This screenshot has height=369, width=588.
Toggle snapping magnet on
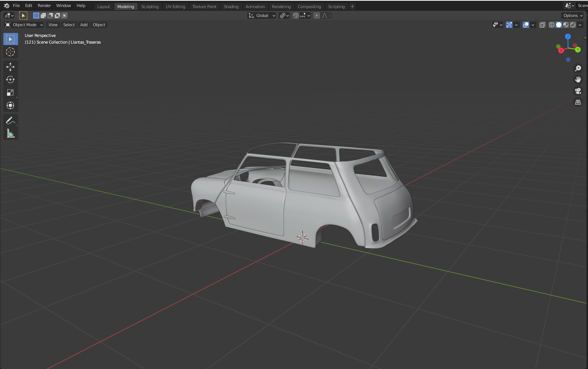tap(296, 16)
